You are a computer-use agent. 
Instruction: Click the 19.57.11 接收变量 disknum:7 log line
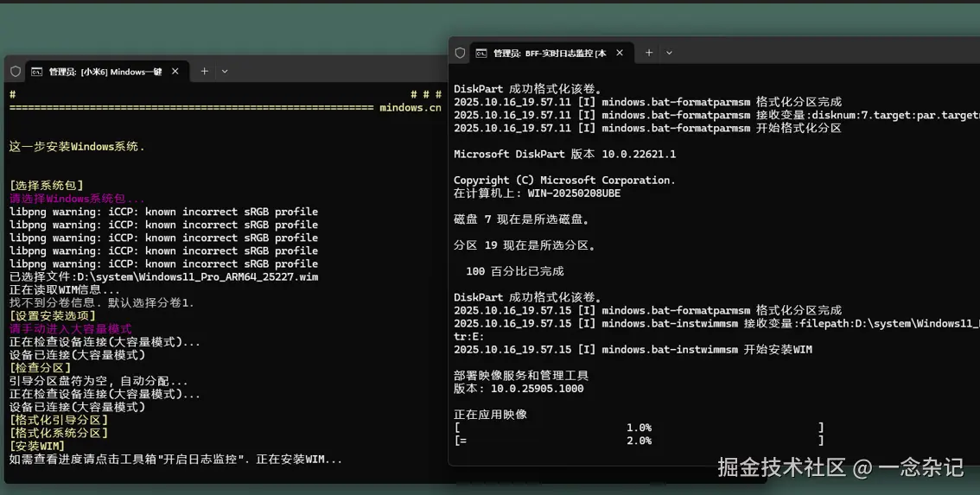(717, 115)
